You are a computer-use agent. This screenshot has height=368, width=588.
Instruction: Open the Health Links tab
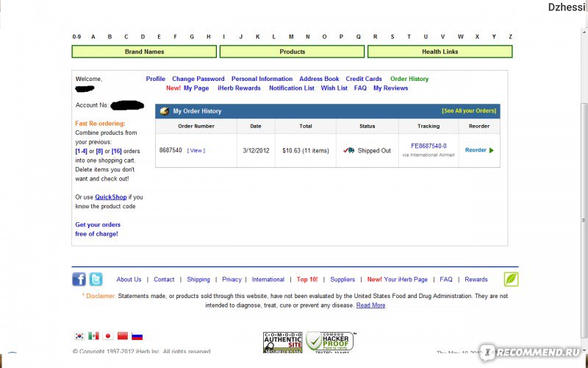(x=440, y=52)
